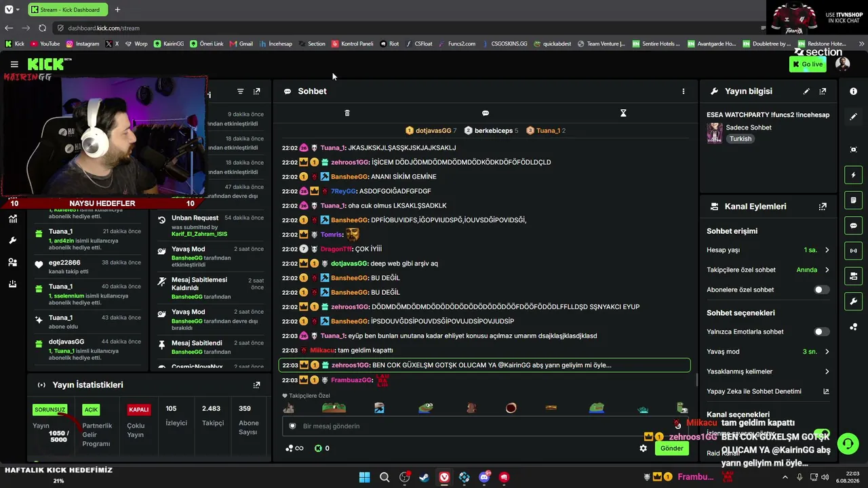
Task: Open Sohbet panel three-dot menu
Action: tap(684, 91)
